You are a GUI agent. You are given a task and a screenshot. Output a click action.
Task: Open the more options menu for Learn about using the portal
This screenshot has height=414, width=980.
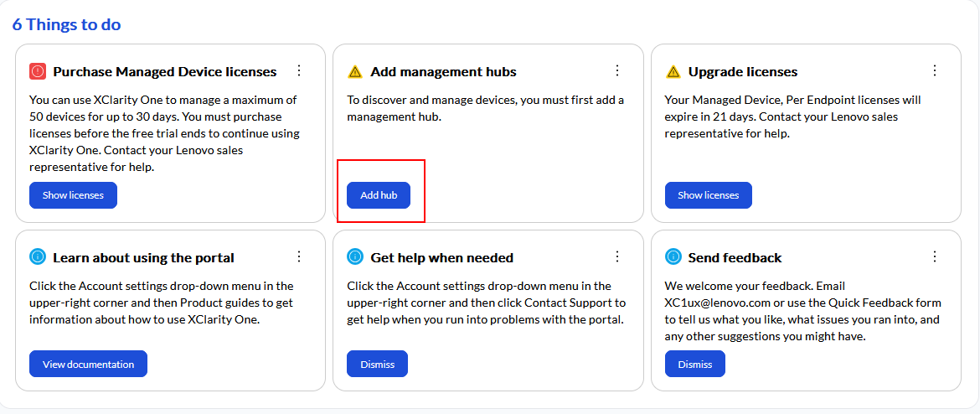299,257
